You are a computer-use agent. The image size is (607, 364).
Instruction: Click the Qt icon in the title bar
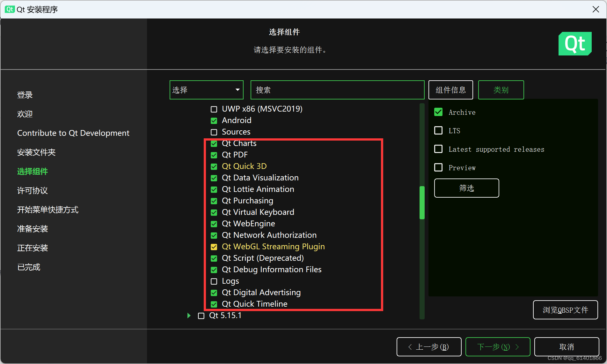9,9
